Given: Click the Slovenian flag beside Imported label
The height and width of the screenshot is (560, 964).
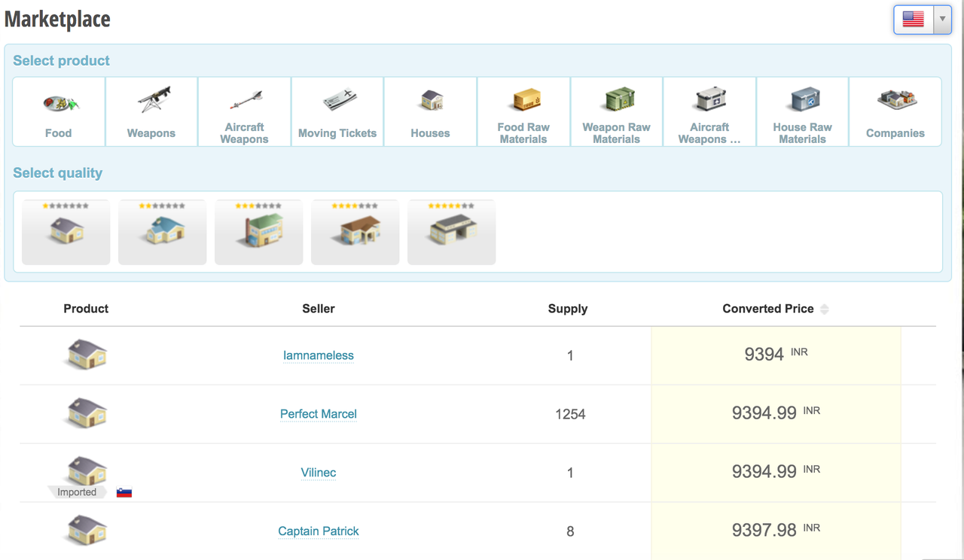Looking at the screenshot, I should pyautogui.click(x=124, y=493).
